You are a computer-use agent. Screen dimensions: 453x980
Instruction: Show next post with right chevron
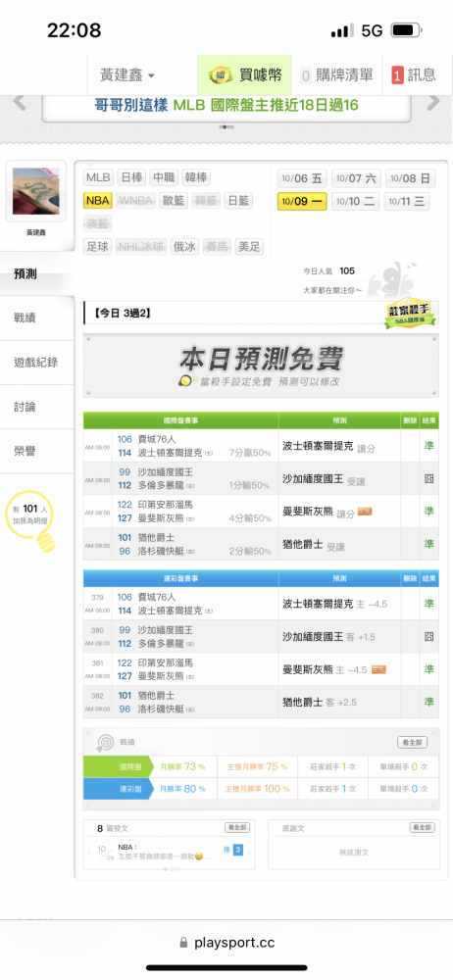click(x=249, y=851)
